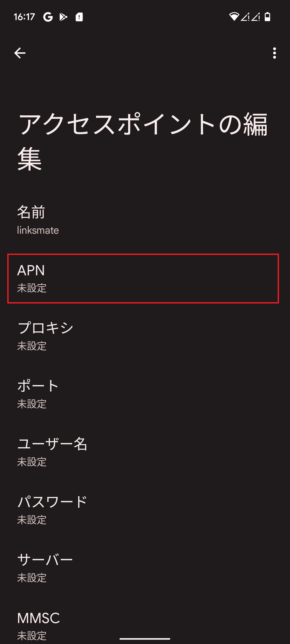This screenshot has width=290, height=644.
Task: Open the three-dot overflow menu
Action: pyautogui.click(x=274, y=53)
